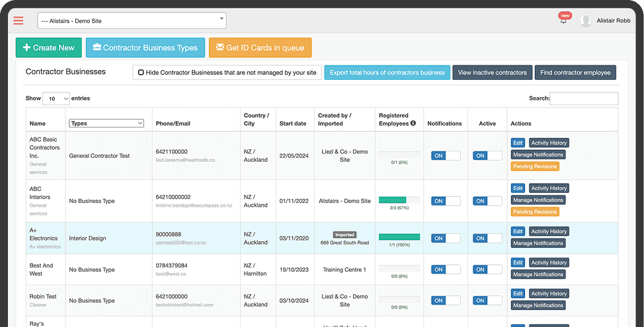Toggle Active for ABC Basic Contractors Inc.
The height and width of the screenshot is (327, 644).
tap(487, 155)
